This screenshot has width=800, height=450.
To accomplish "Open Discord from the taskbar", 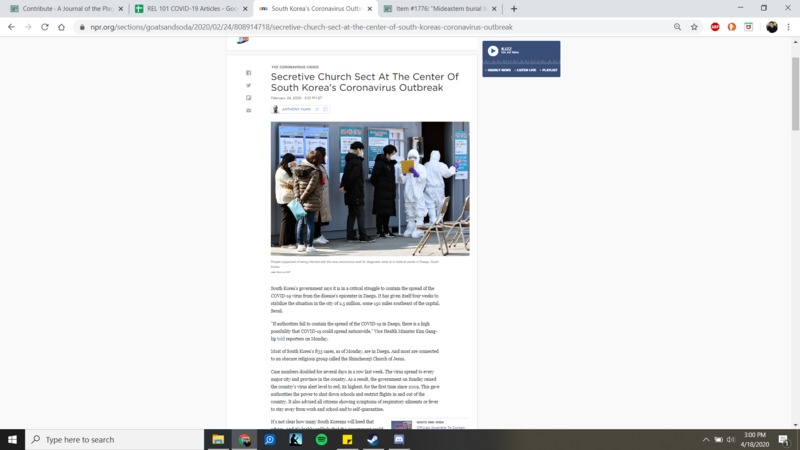I will click(x=399, y=439).
